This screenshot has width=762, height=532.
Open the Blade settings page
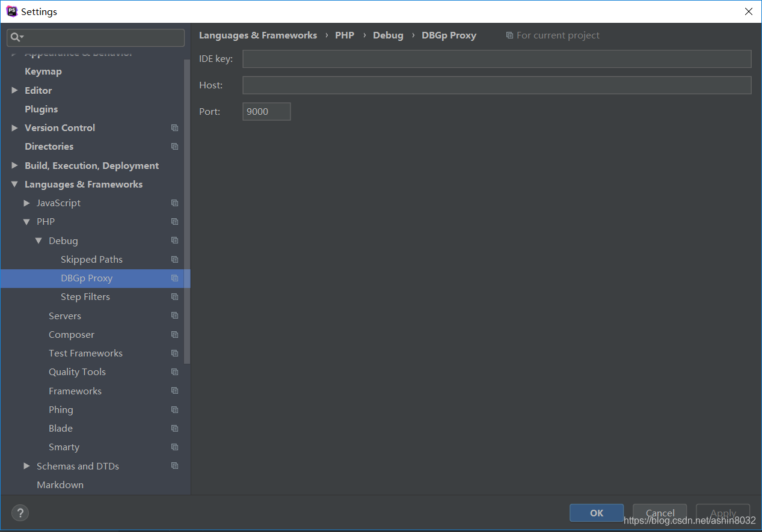point(61,429)
